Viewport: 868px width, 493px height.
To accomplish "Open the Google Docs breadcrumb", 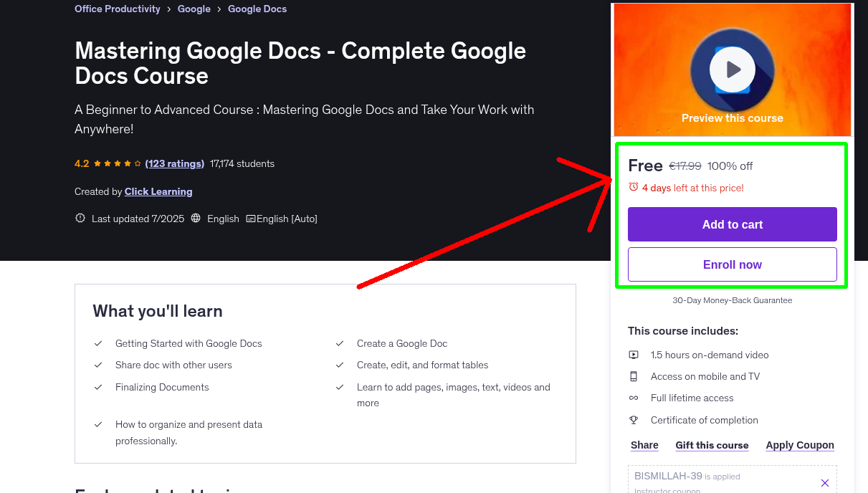I will coord(257,9).
